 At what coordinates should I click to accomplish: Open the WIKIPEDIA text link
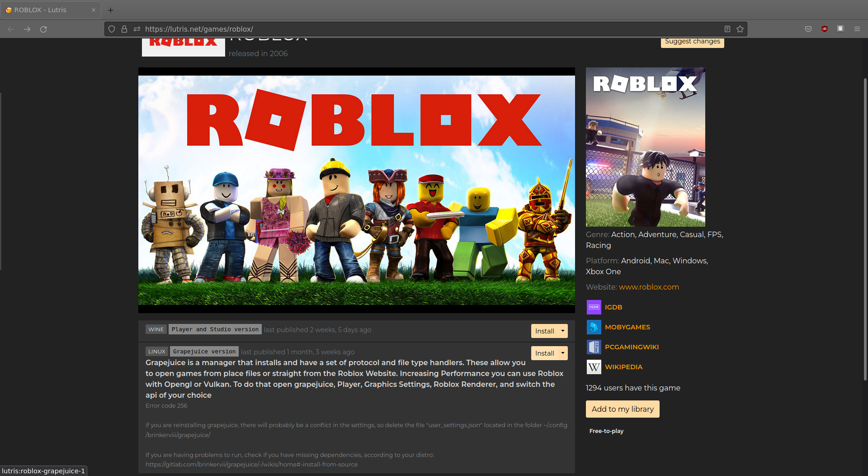pos(623,367)
